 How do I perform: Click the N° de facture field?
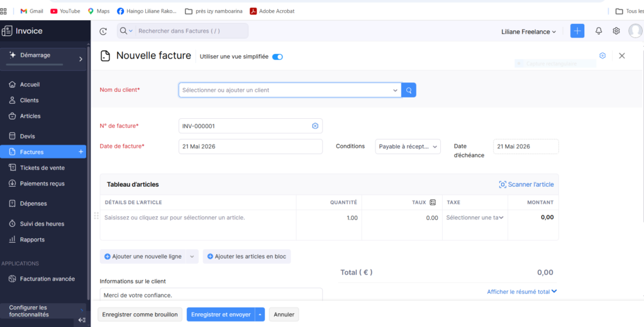tap(250, 126)
